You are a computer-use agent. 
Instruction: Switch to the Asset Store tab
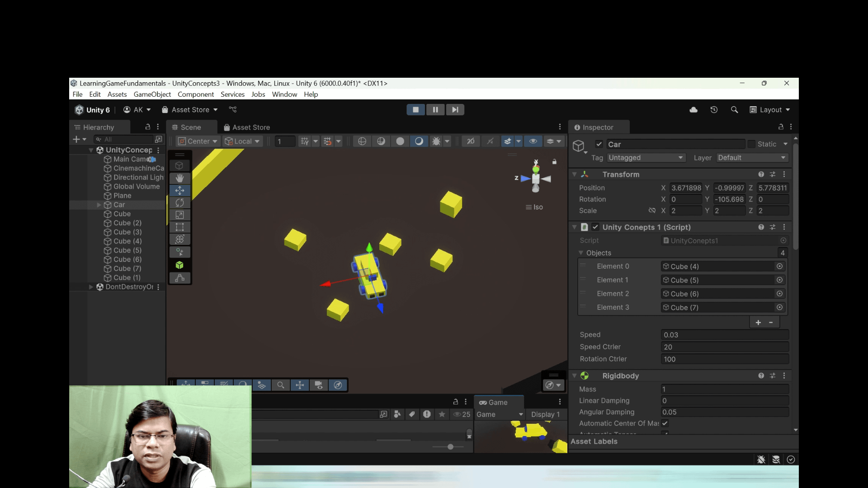click(x=247, y=127)
